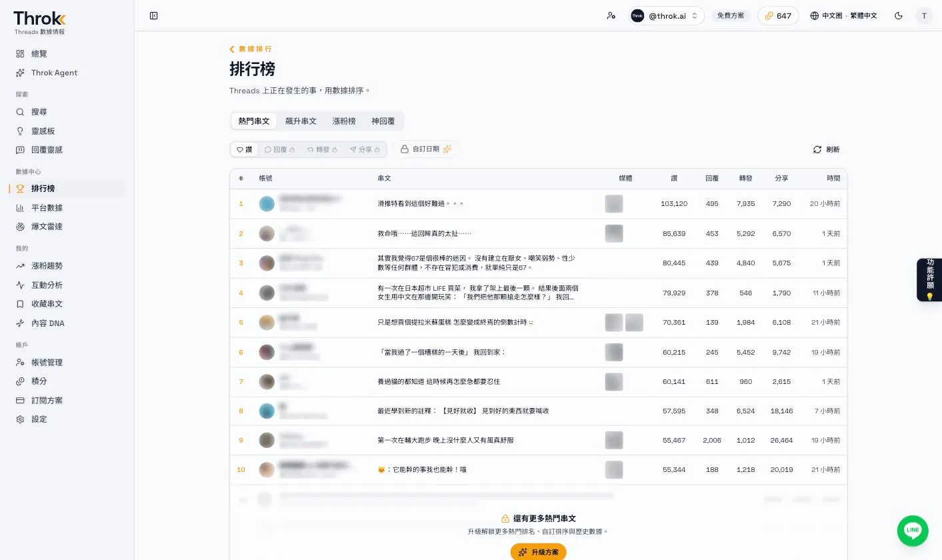Click the 升級方案 upgrade button
This screenshot has height=560, width=942.
click(x=539, y=552)
